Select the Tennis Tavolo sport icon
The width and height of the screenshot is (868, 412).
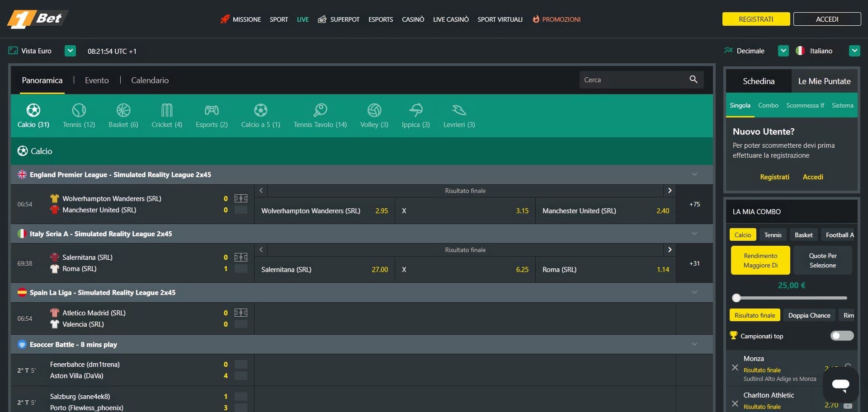point(320,110)
